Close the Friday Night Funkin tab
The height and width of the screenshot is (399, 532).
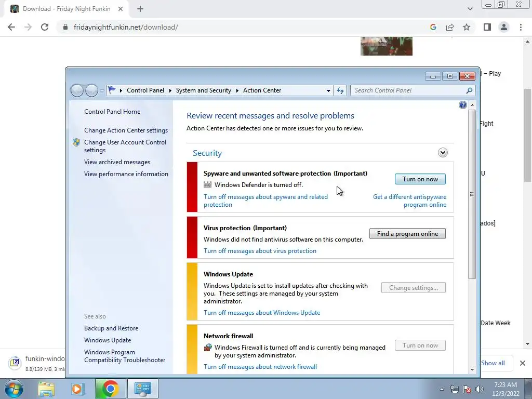(x=121, y=9)
